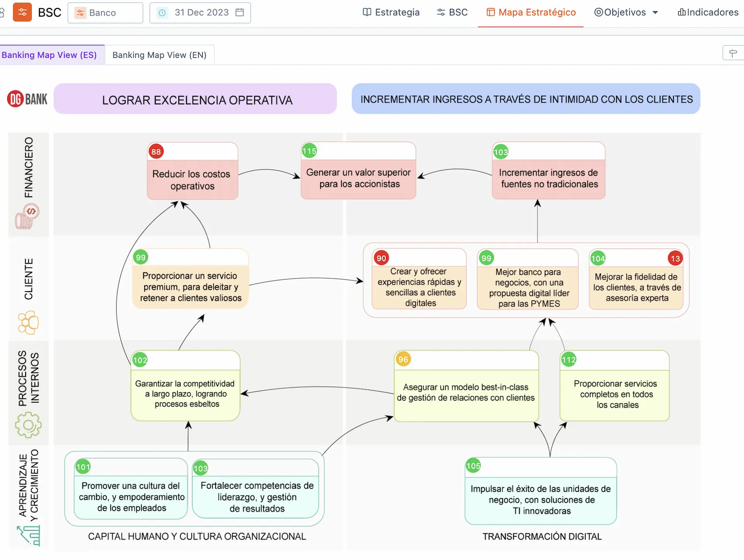Screen dimensions: 744x560
Task: Click green 115 score badge
Action: tap(309, 151)
